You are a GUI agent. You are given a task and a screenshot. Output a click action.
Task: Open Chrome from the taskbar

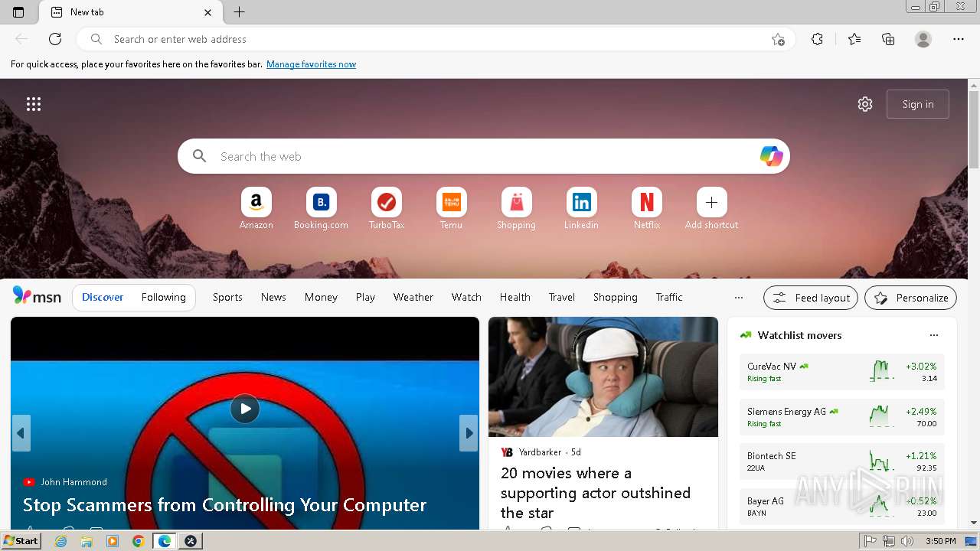pyautogui.click(x=138, y=541)
